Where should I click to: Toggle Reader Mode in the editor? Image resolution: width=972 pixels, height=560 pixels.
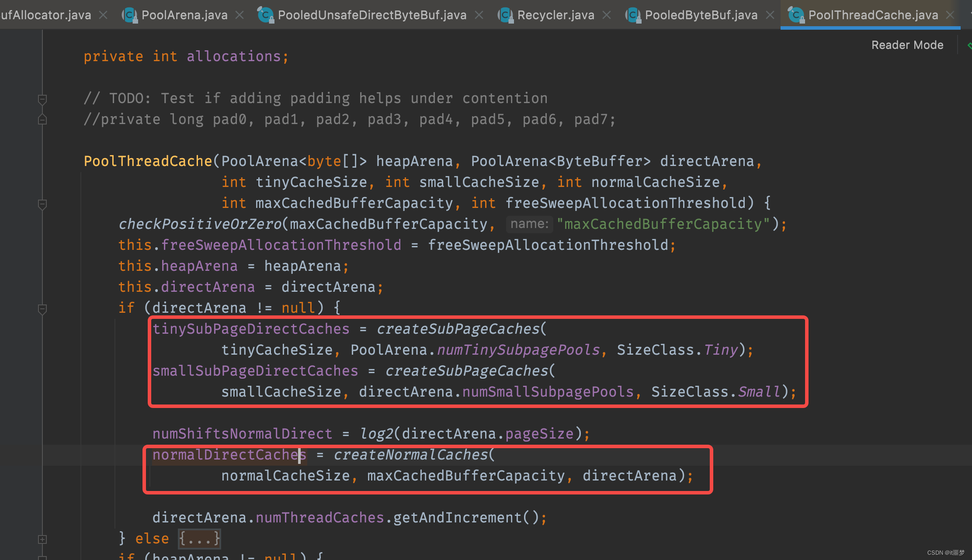click(907, 45)
